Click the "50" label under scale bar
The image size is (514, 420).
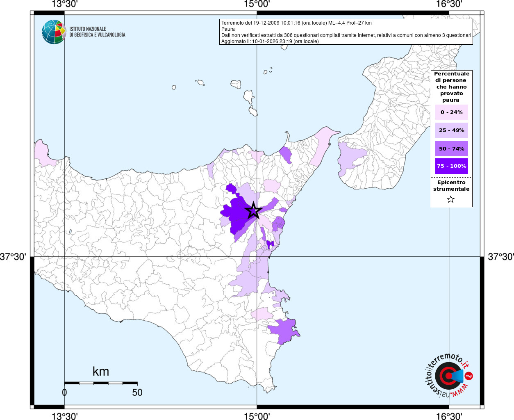pyautogui.click(x=137, y=393)
